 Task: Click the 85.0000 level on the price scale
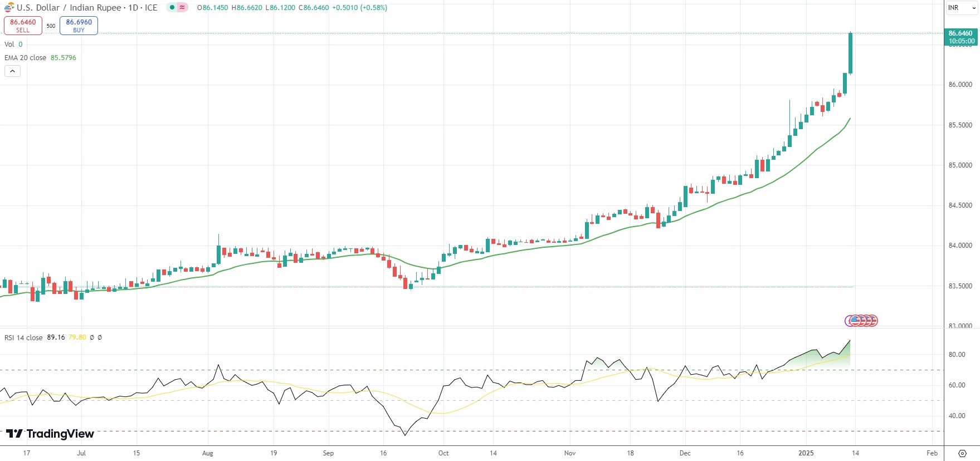click(960, 165)
